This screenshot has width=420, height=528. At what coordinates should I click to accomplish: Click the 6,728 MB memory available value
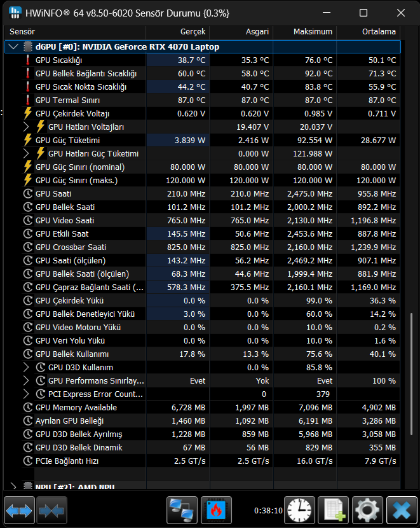pos(188,407)
